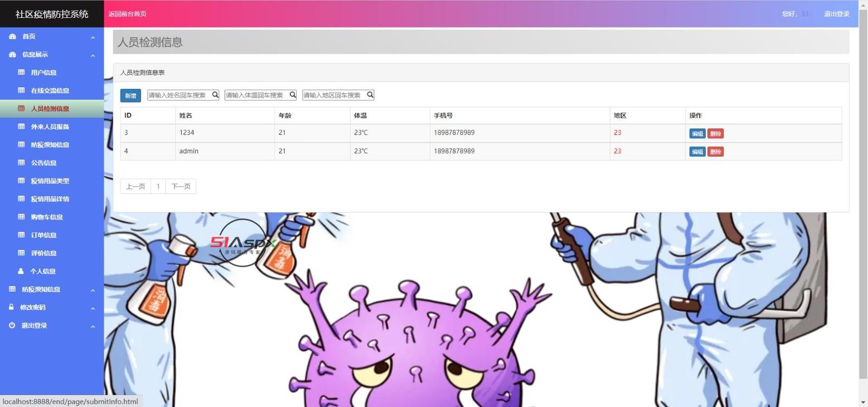Edit the row with name 1234

[x=697, y=133]
